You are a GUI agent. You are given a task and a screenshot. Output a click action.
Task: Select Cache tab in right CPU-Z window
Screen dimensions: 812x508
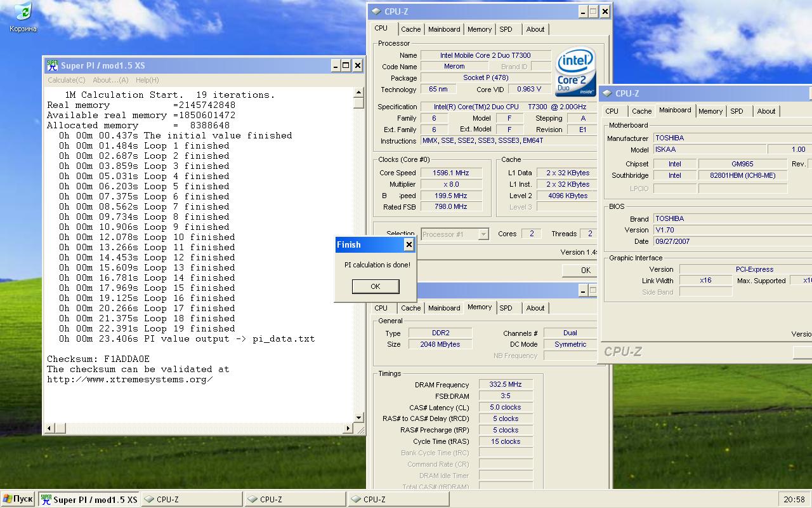tap(641, 111)
